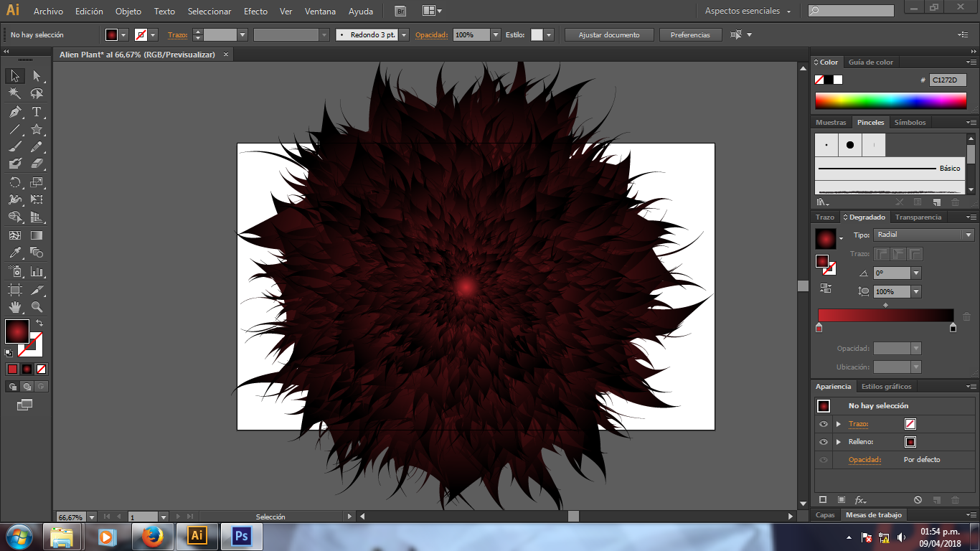Viewport: 980px width, 551px height.
Task: Enable Draw Normal mode
Action: (12, 386)
